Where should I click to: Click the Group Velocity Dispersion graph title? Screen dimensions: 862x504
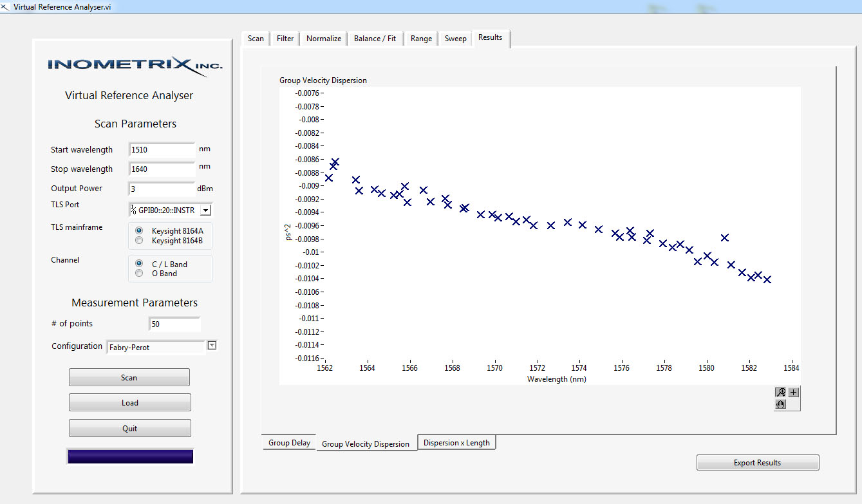[323, 80]
